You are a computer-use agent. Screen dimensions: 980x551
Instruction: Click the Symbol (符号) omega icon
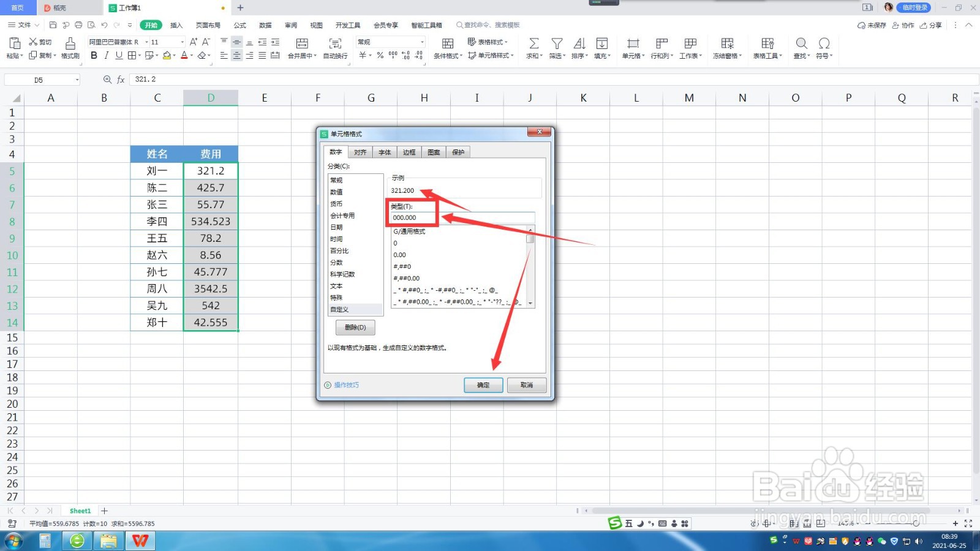point(824,43)
